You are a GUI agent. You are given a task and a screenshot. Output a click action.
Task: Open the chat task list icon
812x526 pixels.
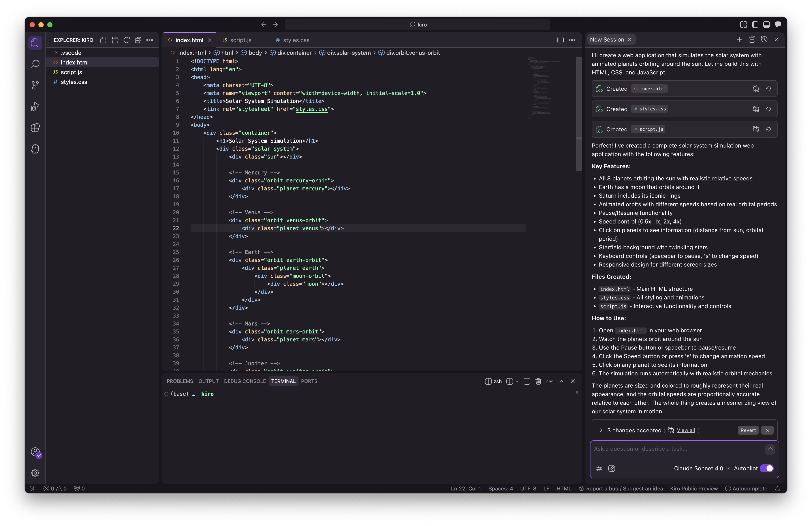[752, 40]
